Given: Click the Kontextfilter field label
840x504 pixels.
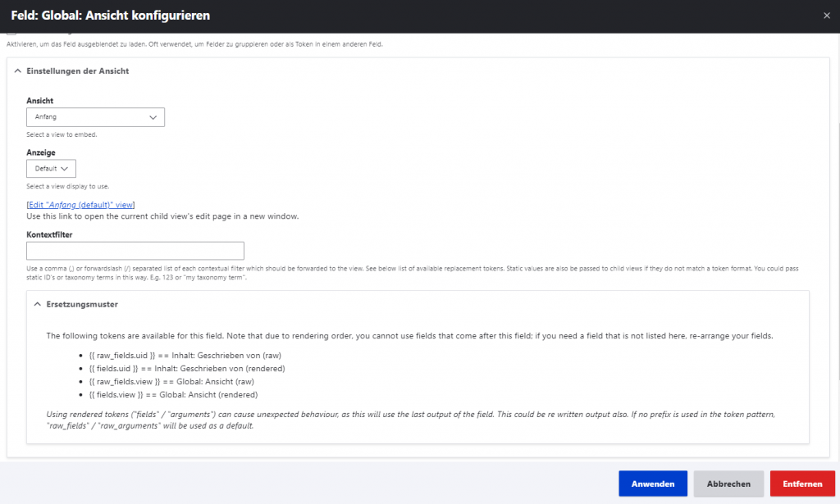Looking at the screenshot, I should coord(50,234).
